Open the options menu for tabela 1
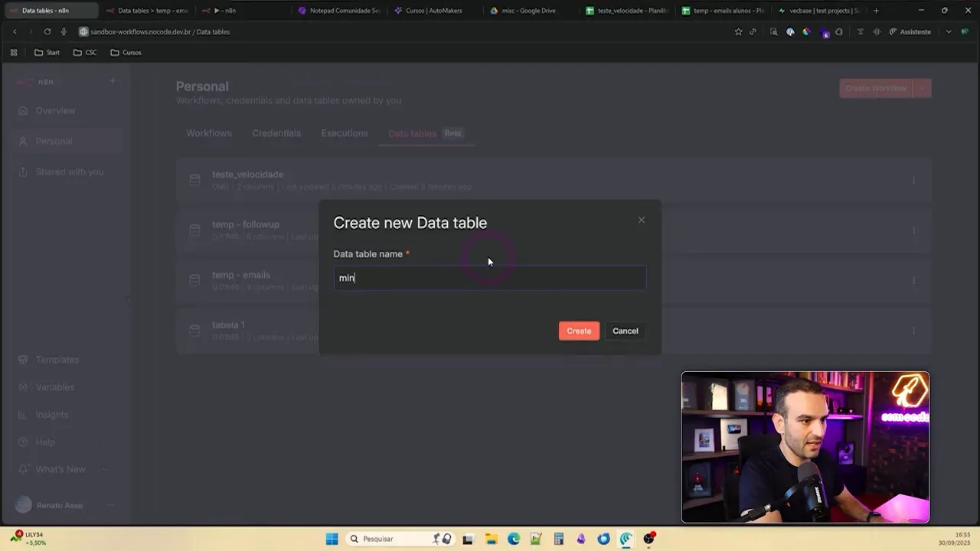The height and width of the screenshot is (551, 980). 913,330
